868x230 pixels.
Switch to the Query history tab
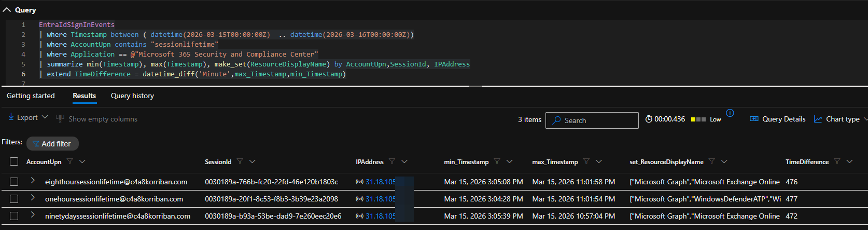coord(132,96)
